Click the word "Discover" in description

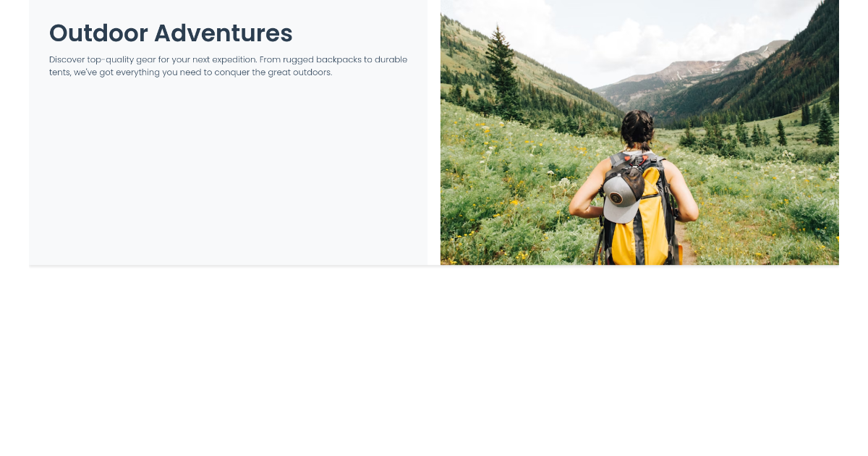pyautogui.click(x=67, y=59)
